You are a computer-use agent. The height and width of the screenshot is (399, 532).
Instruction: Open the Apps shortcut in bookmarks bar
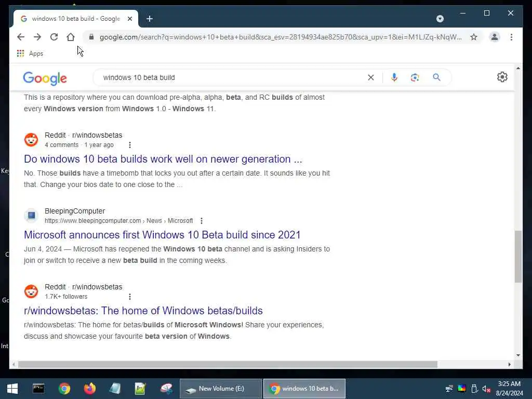pos(30,54)
